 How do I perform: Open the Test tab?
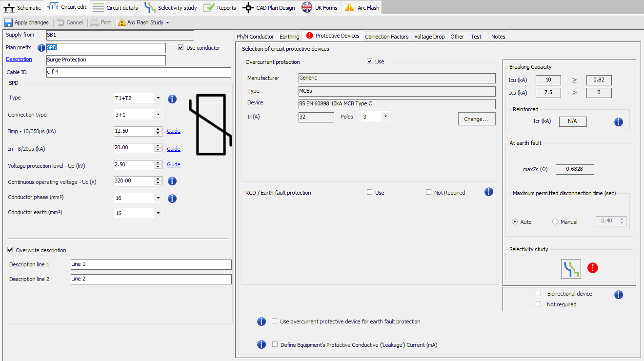[x=476, y=37]
